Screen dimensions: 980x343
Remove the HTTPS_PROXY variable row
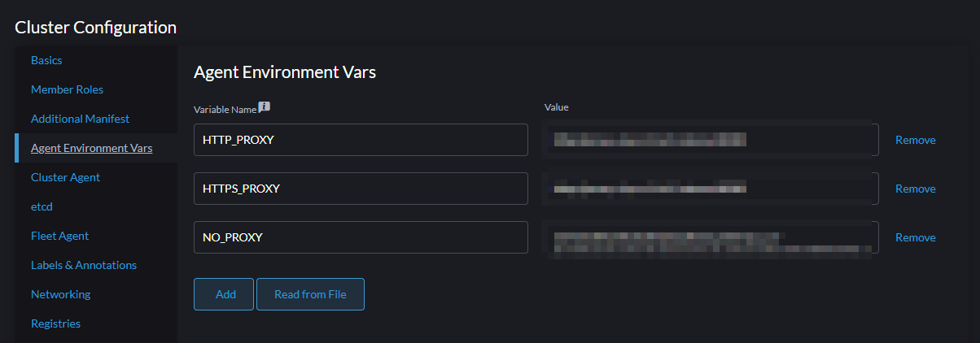(x=915, y=189)
